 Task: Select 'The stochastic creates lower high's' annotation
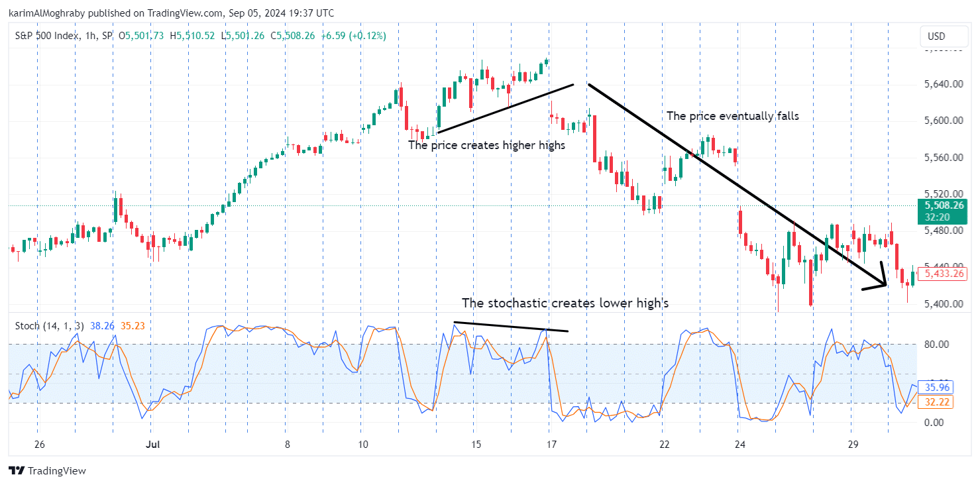pos(565,303)
